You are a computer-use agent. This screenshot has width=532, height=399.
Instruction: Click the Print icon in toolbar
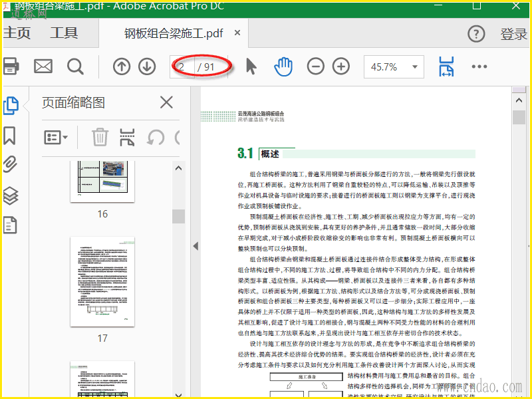(x=11, y=66)
